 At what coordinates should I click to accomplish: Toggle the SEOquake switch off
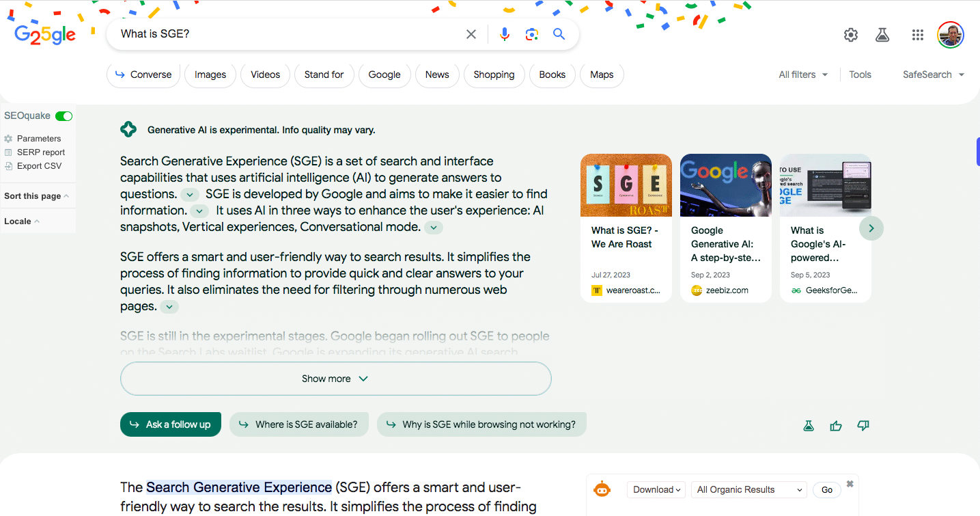point(64,116)
